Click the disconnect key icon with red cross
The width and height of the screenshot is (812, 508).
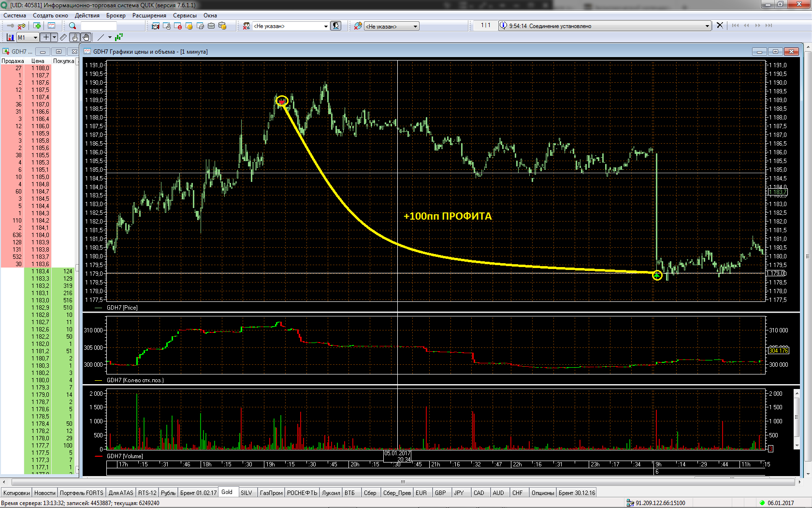[21, 26]
